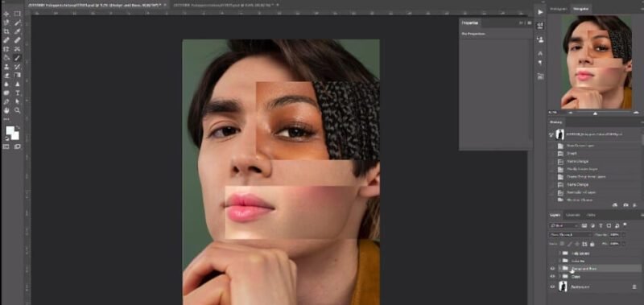Select the Properties panel tab

click(470, 23)
